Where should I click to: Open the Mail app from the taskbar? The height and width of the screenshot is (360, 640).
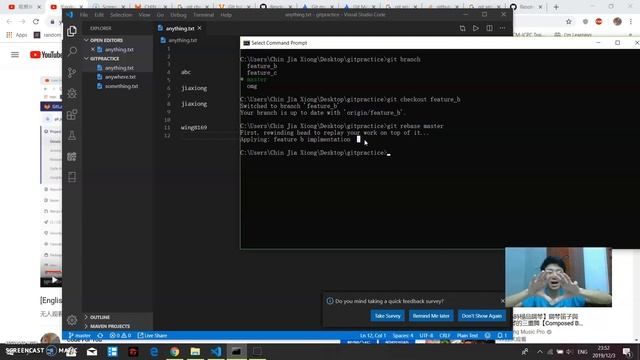92,351
